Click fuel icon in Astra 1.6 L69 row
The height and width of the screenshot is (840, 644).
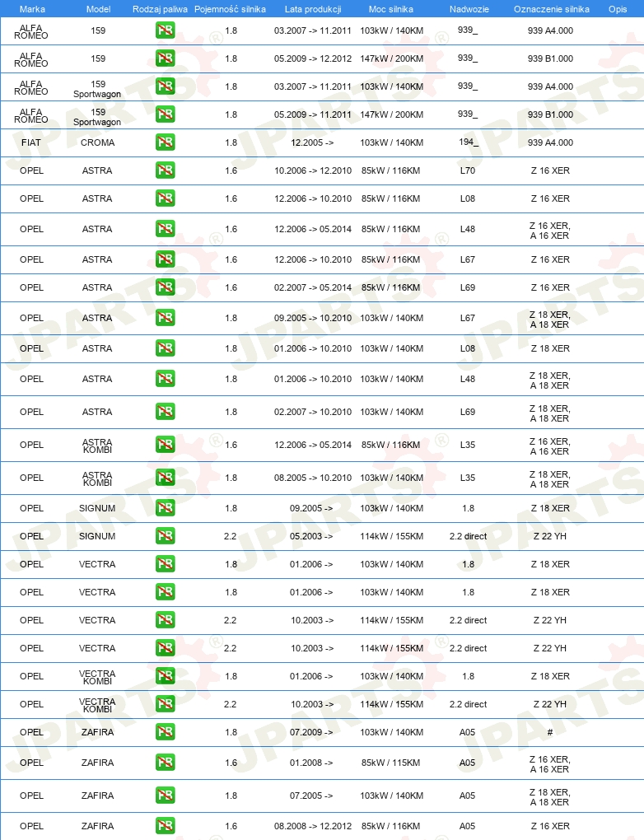click(165, 287)
